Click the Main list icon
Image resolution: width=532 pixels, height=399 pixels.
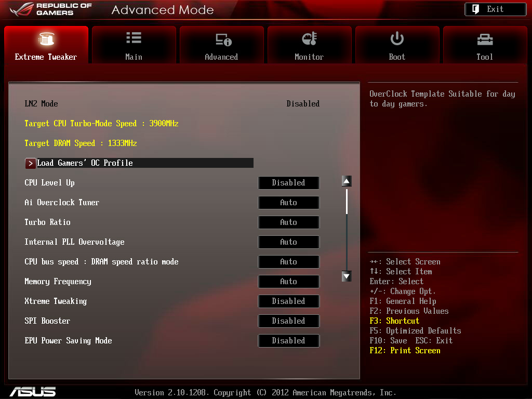pos(134,37)
